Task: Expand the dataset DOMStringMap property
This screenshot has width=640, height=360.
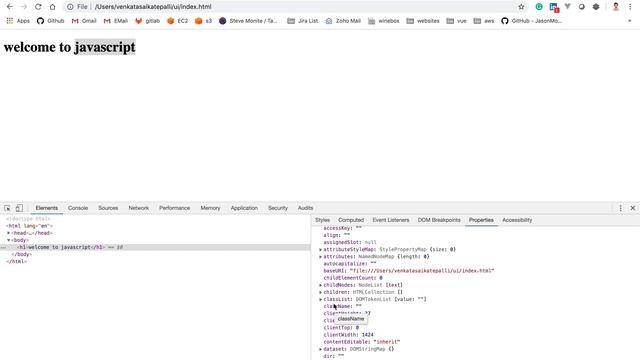Action: click(x=320, y=349)
